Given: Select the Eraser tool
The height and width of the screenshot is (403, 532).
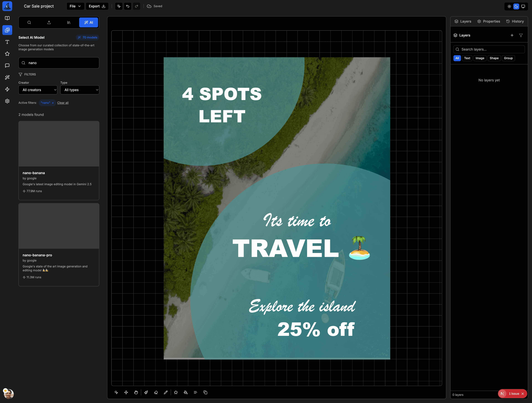Looking at the screenshot, I should pos(156,392).
